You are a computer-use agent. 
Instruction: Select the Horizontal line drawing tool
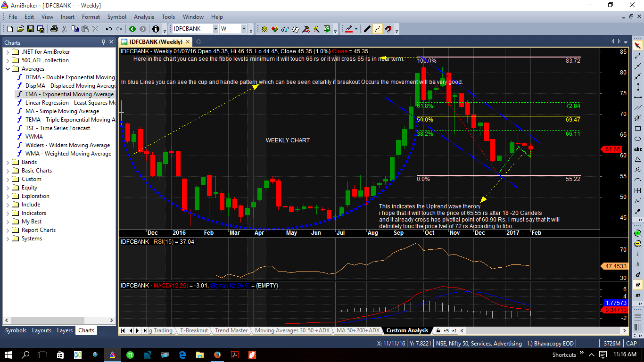click(x=637, y=98)
